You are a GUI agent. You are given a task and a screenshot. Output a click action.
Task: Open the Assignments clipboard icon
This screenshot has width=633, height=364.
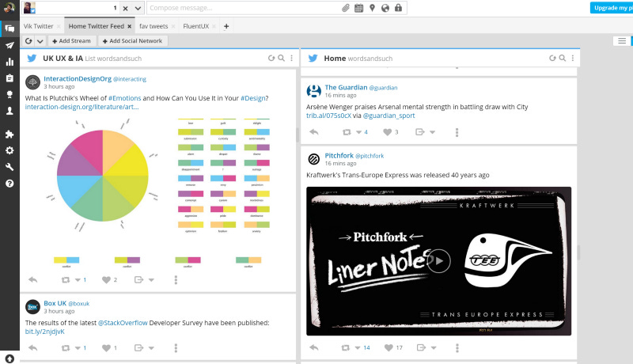pyautogui.click(x=9, y=78)
